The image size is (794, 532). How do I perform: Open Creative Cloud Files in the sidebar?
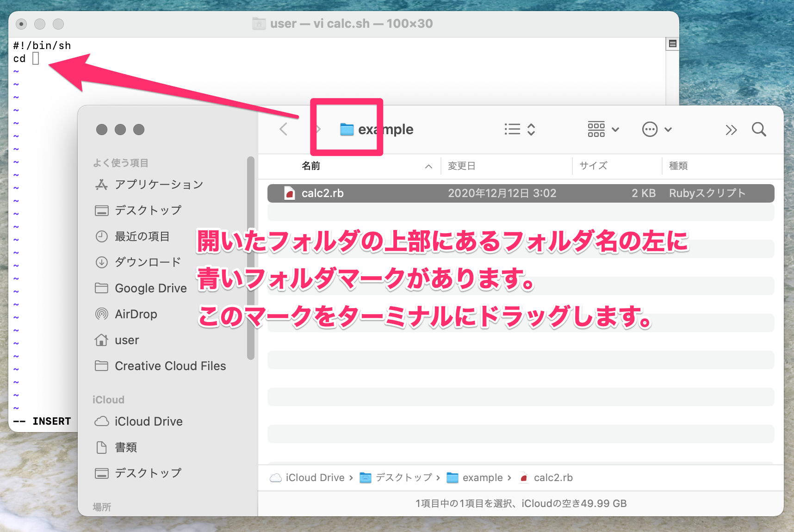(x=170, y=365)
